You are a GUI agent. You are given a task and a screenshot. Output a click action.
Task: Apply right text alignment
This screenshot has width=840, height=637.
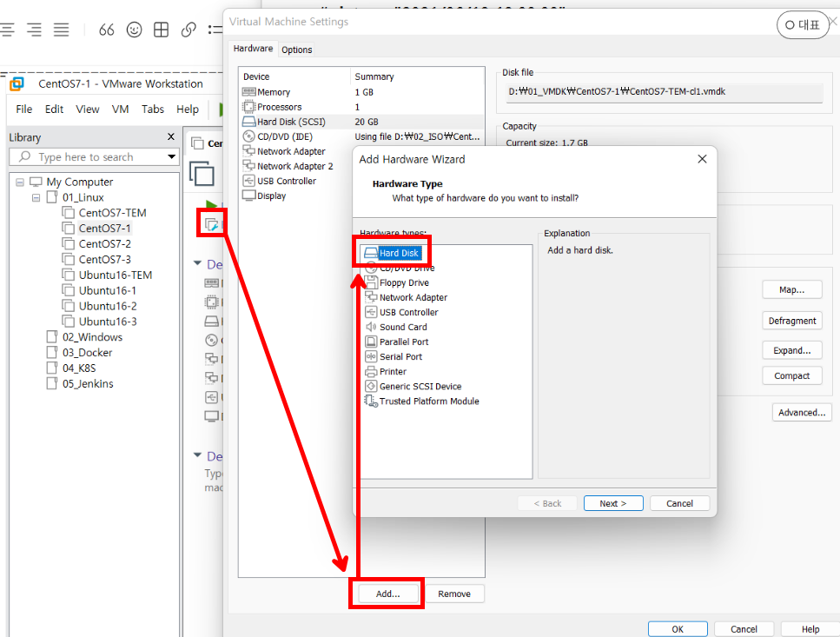pyautogui.click(x=34, y=30)
